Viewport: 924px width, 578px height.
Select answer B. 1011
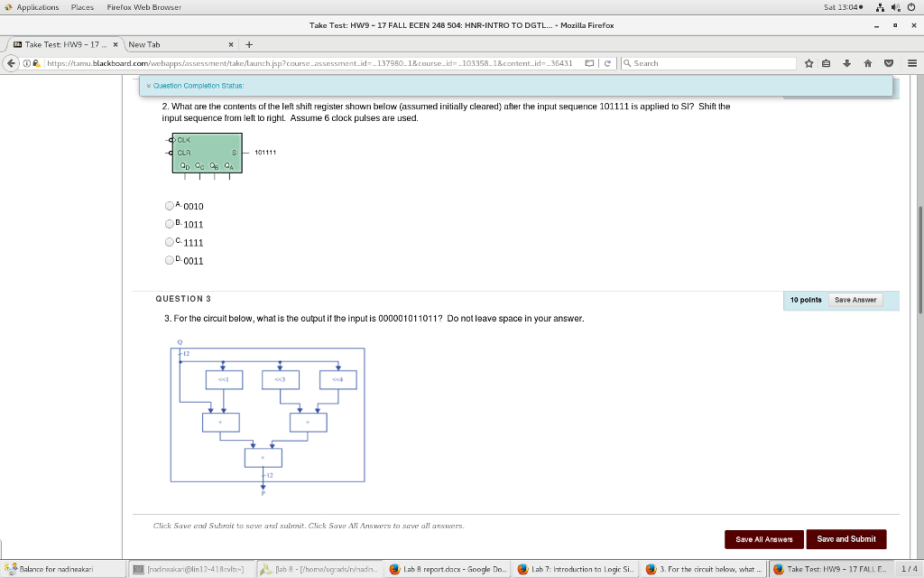tap(169, 224)
